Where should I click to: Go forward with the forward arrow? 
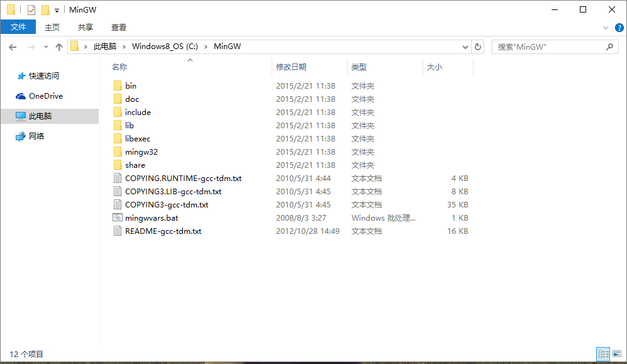pos(31,47)
